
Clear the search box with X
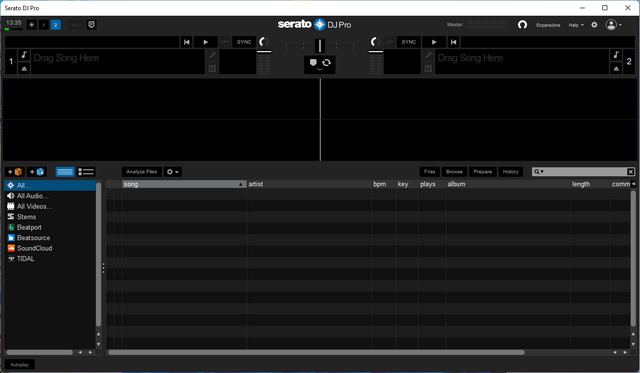coord(630,172)
